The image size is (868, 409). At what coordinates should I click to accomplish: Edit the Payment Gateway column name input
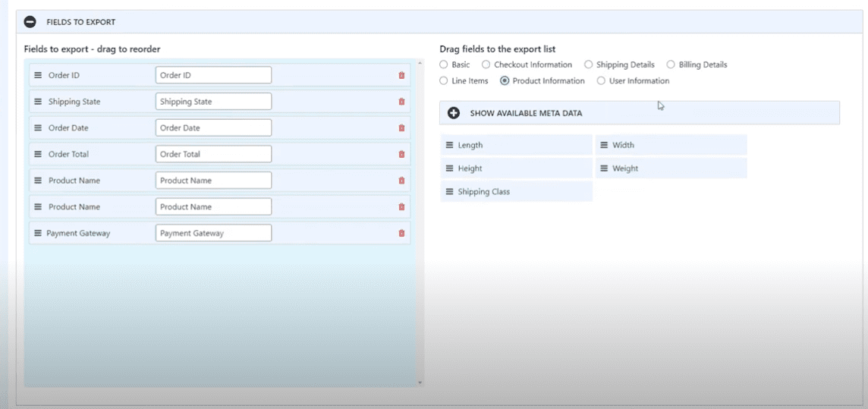pyautogui.click(x=213, y=234)
